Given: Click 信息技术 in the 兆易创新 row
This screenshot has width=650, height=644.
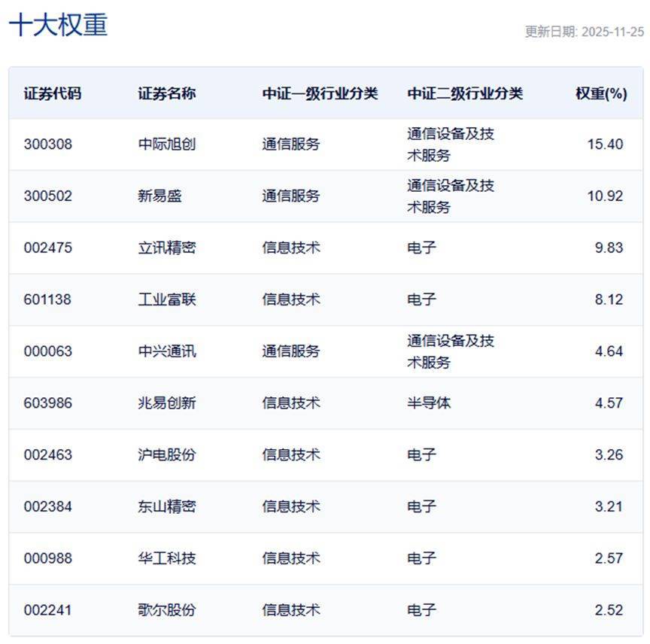Looking at the screenshot, I should pyautogui.click(x=291, y=403).
